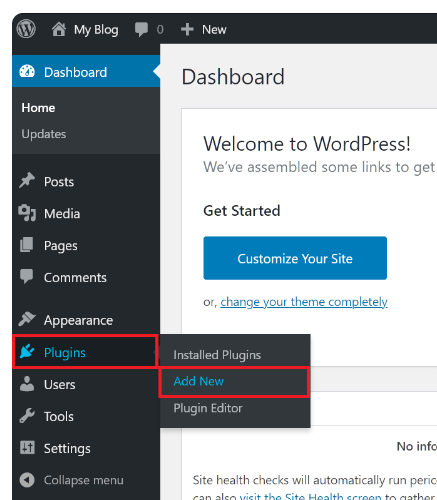Choose Add New from Plugins flyout
Viewport: 437px width, 500px height.
point(199,381)
